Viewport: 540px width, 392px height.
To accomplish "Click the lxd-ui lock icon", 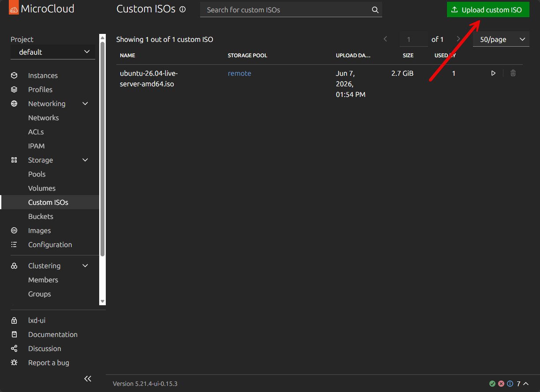I will pos(14,320).
